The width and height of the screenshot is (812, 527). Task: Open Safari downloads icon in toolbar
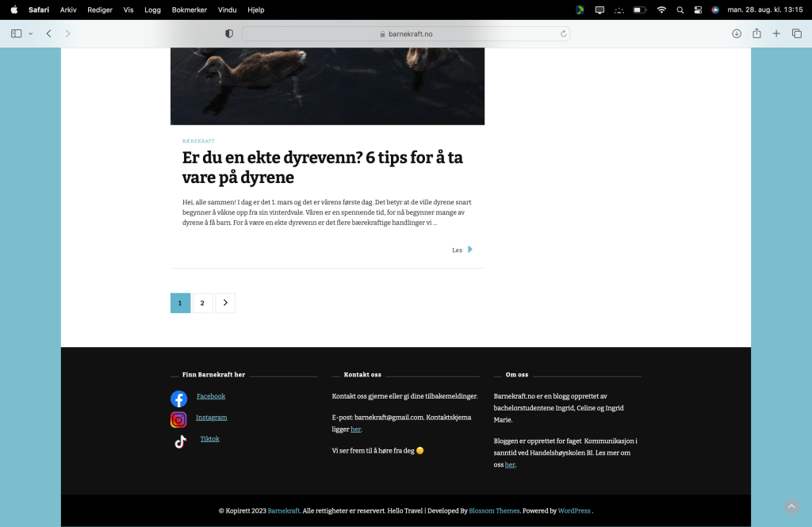(x=737, y=33)
